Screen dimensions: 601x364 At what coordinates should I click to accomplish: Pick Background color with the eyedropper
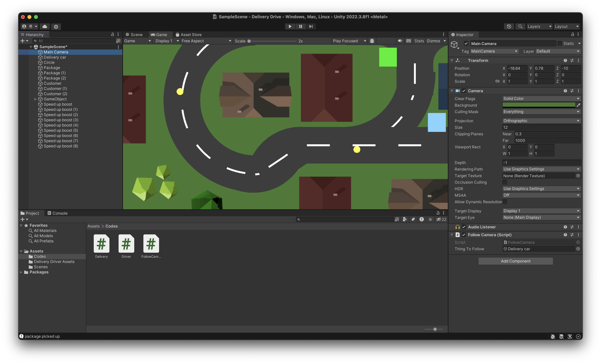(578, 105)
